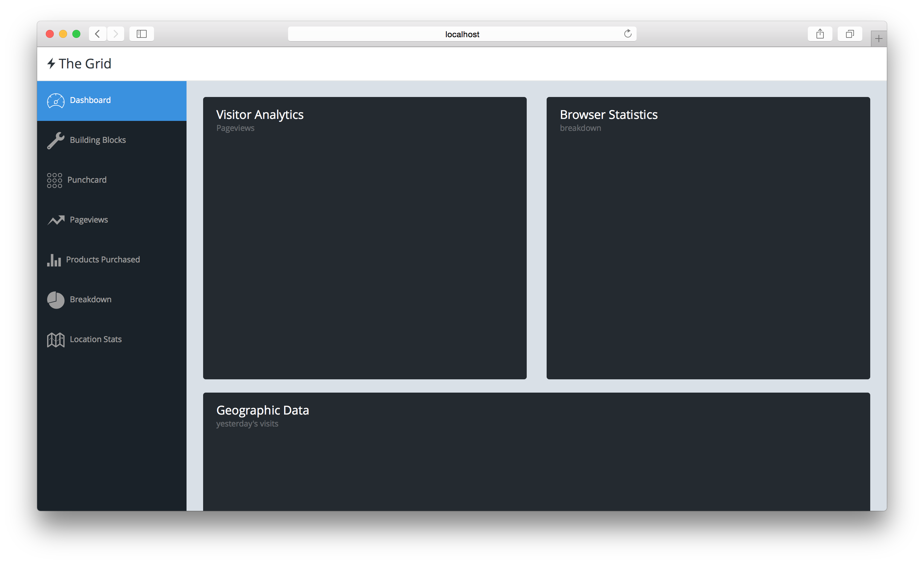
Task: Click the Products Purchased bar chart icon
Action: click(54, 260)
